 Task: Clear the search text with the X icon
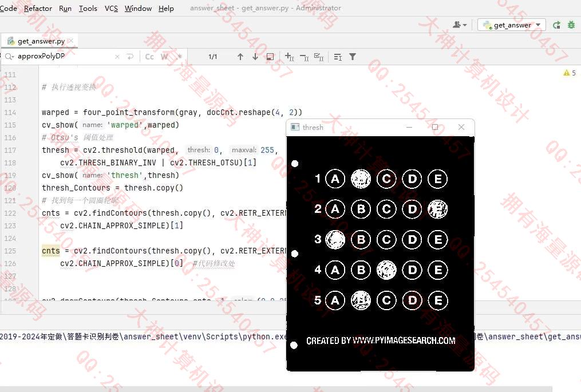point(117,57)
